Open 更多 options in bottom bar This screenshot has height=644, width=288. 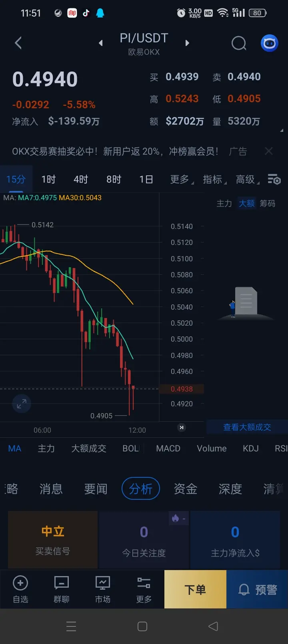[x=144, y=589]
